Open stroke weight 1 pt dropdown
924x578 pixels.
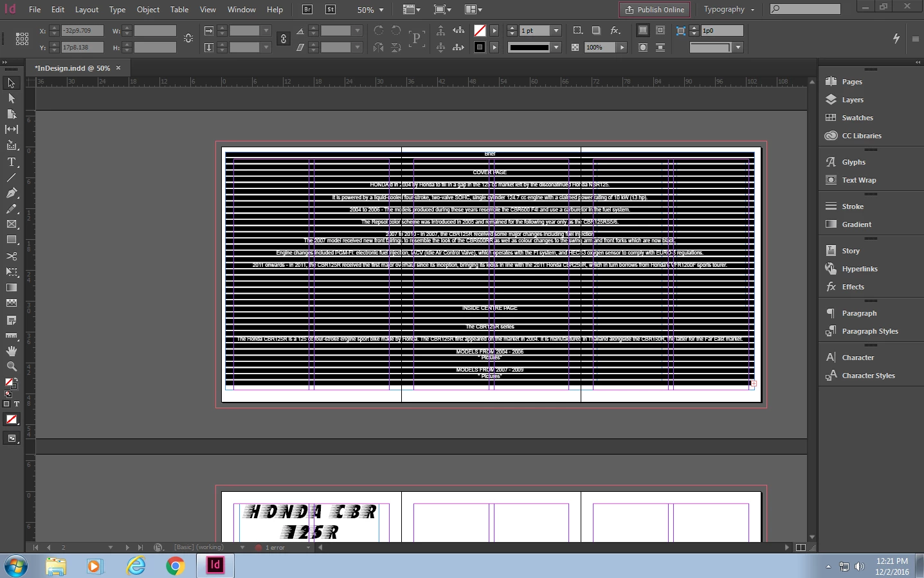tap(556, 30)
